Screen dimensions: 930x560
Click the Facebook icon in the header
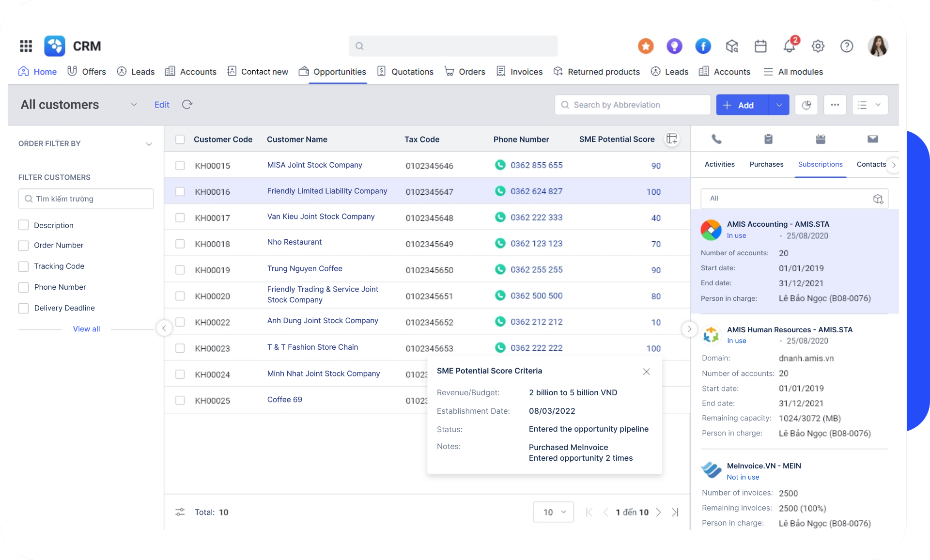[x=703, y=46]
